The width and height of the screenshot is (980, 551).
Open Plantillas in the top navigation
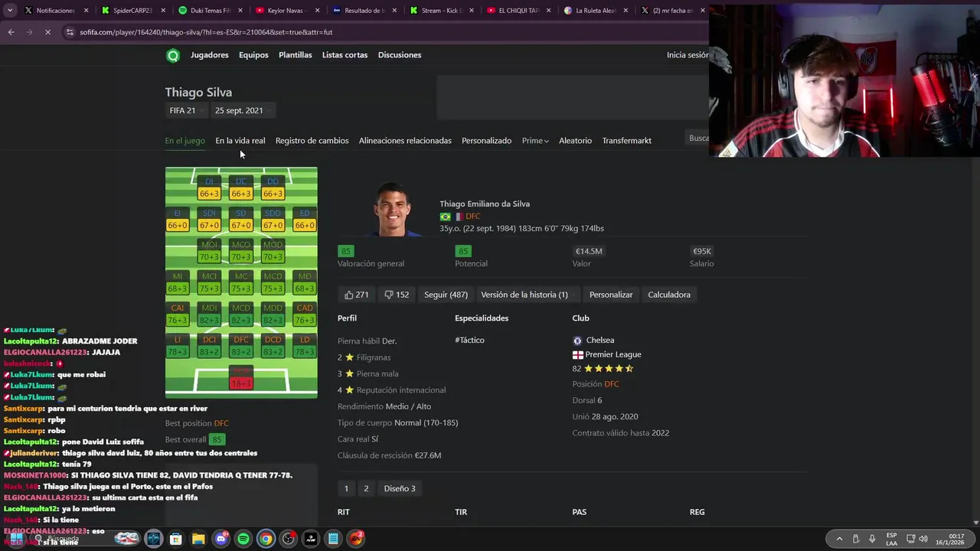point(296,55)
